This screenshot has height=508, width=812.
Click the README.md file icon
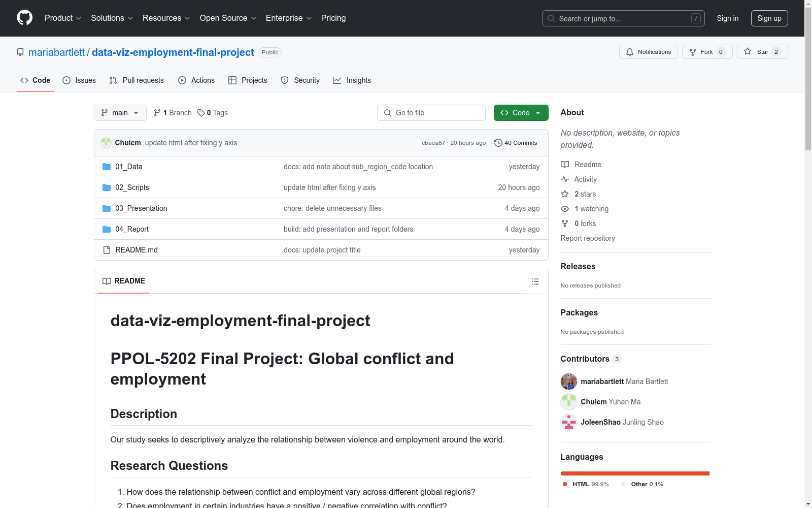pyautogui.click(x=107, y=250)
